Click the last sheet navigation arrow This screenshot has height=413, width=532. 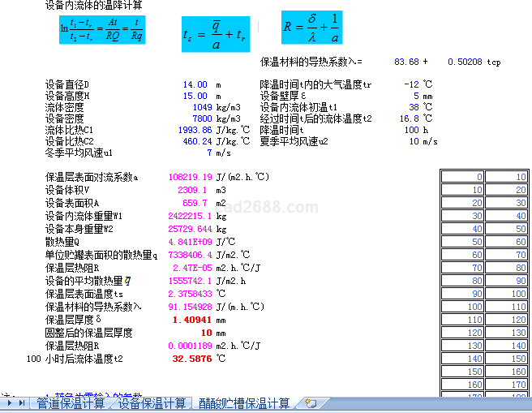click(21, 403)
